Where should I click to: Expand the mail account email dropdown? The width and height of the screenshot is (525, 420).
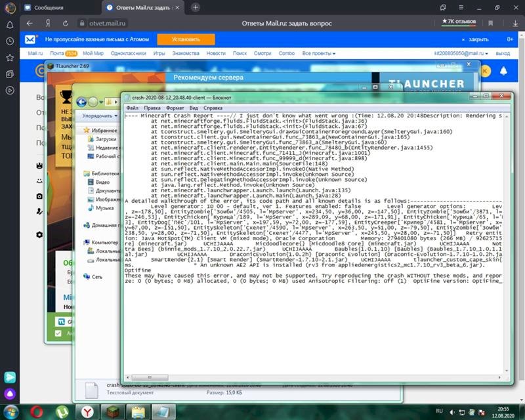463,53
